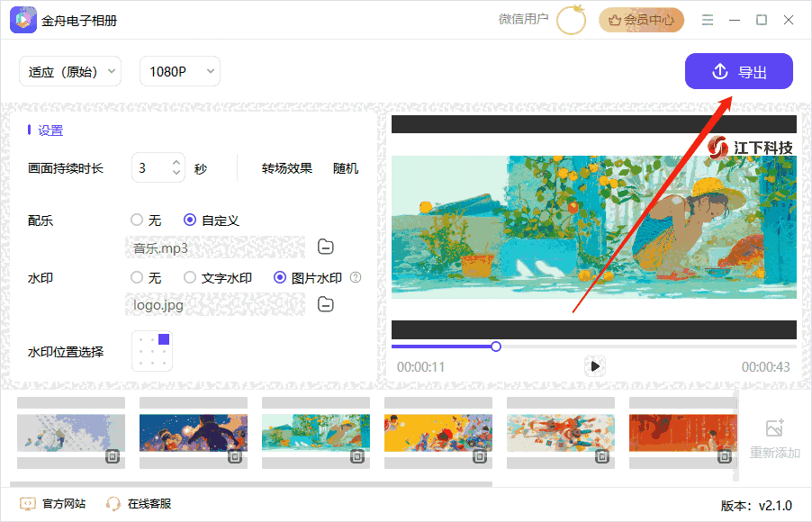Open the 适应（原始）aspect ratio dropdown
The width and height of the screenshot is (812, 522).
(70, 70)
